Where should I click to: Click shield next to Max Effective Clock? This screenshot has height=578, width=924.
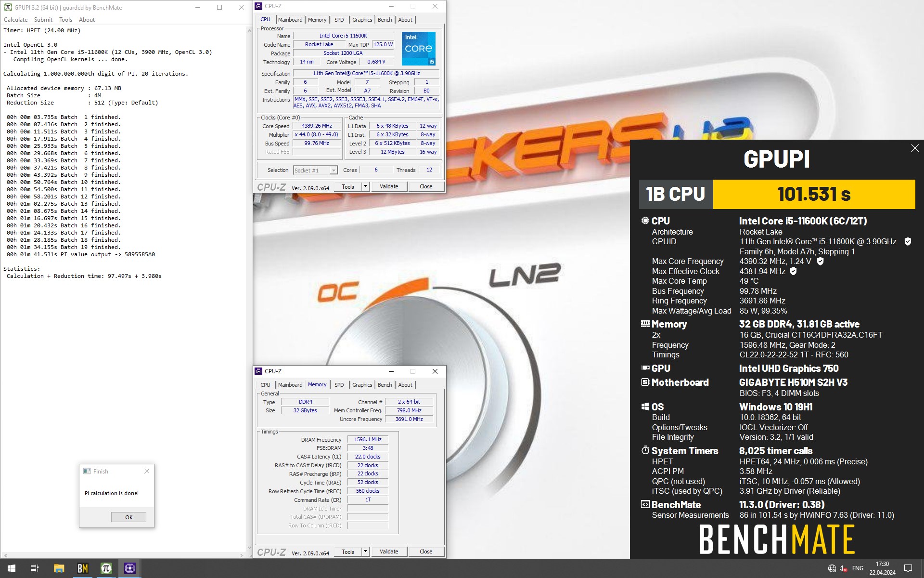click(794, 271)
